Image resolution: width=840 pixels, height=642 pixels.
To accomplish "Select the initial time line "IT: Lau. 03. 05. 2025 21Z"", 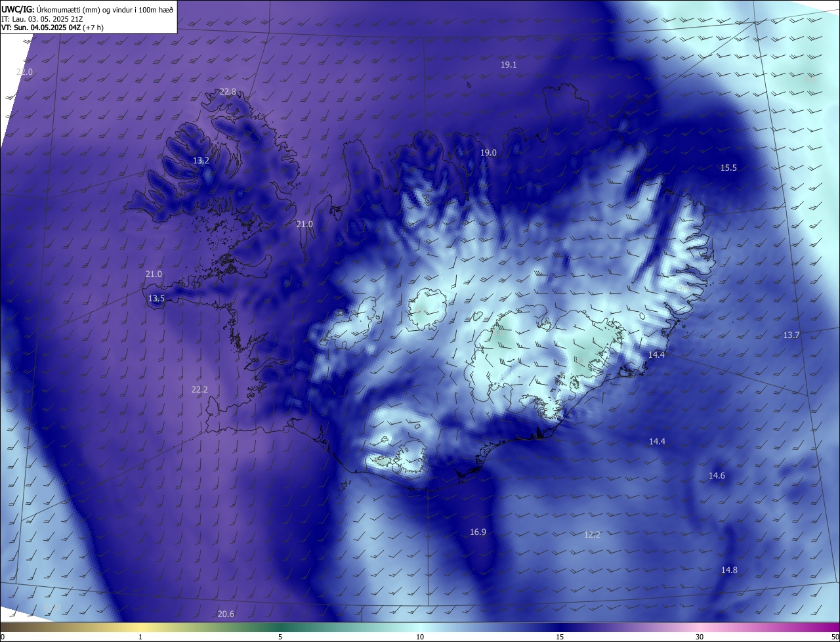I will click(x=42, y=18).
